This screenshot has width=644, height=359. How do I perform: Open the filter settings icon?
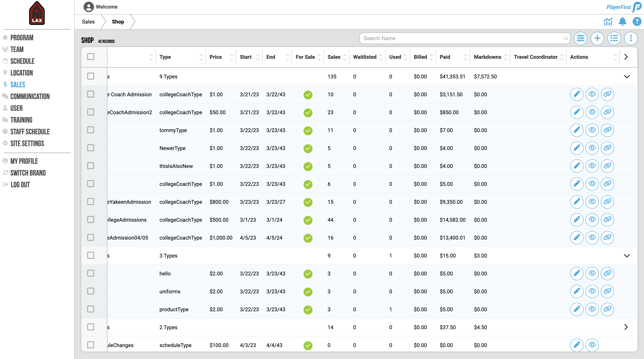[580, 38]
